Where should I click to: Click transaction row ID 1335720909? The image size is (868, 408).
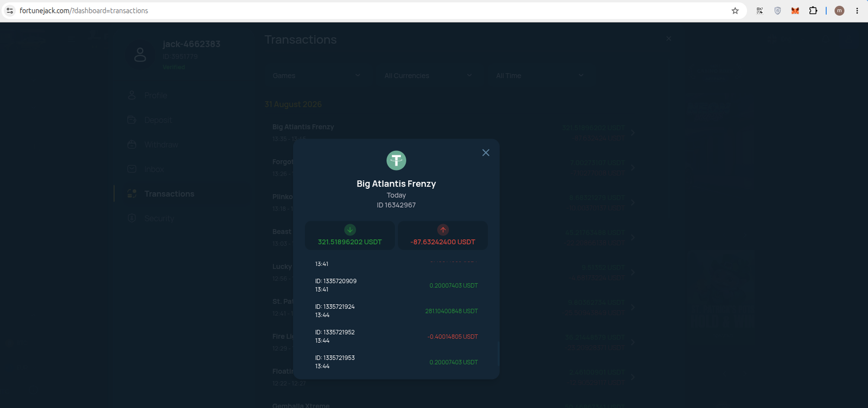click(x=397, y=285)
